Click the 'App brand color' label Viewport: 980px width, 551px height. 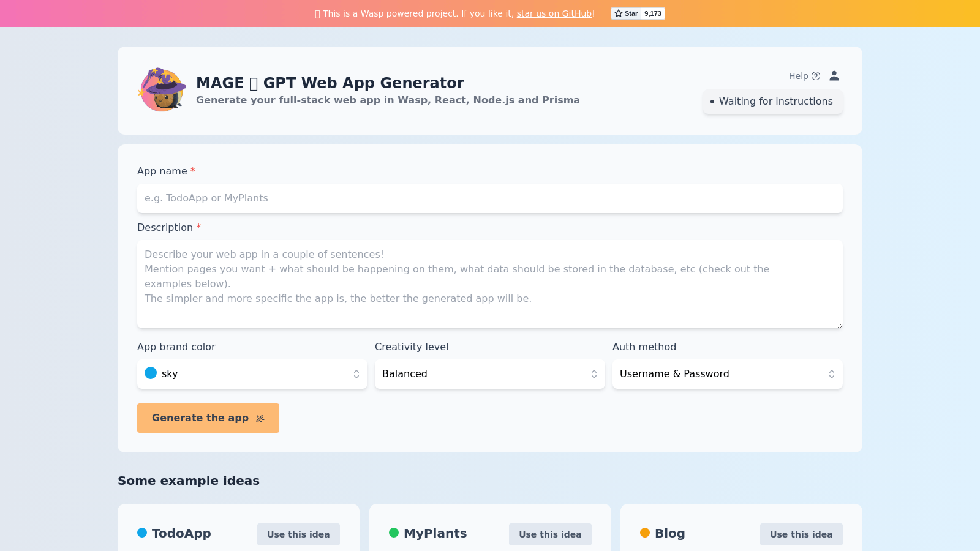tap(176, 347)
